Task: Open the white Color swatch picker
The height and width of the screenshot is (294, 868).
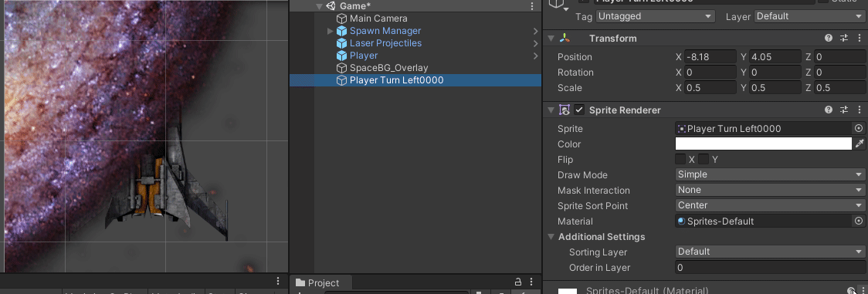Action: click(764, 144)
